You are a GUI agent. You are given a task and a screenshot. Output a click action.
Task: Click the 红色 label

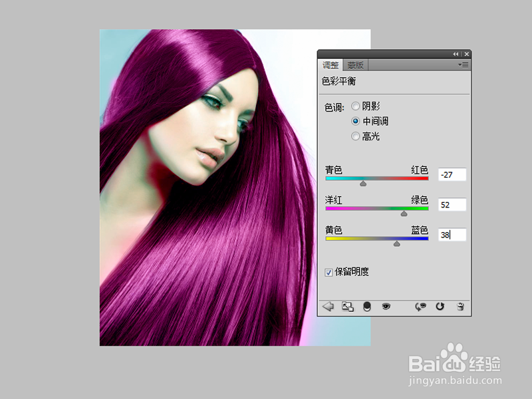tap(420, 170)
